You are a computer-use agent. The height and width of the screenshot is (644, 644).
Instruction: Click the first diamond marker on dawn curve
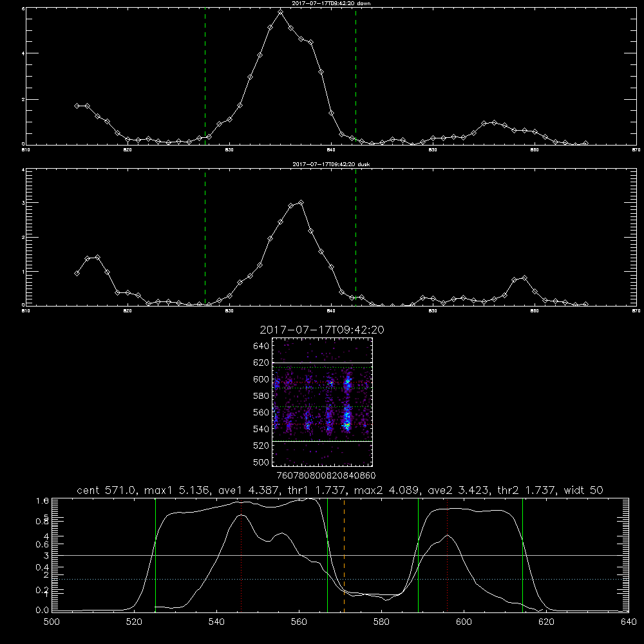coord(77,106)
